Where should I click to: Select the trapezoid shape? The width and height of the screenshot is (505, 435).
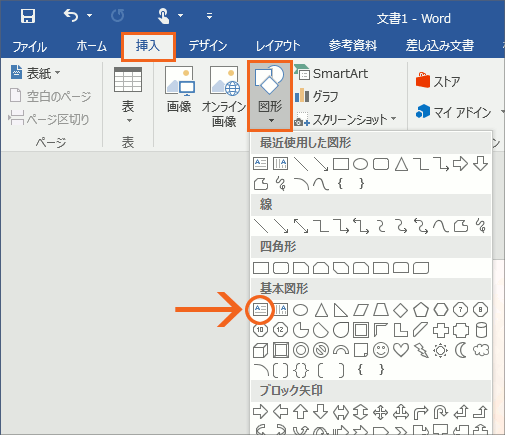pos(381,310)
